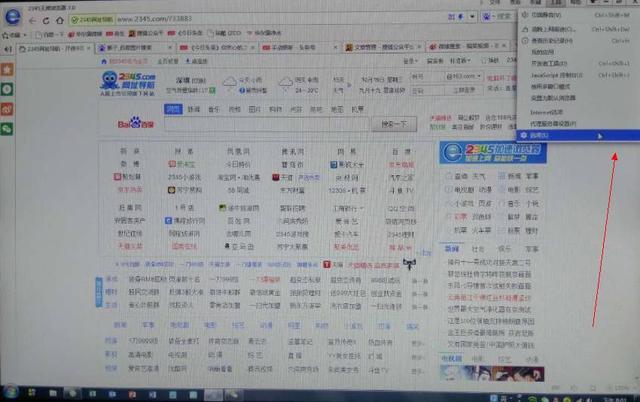Choose 查看历史记录 in the tools menu
The image size is (640, 402).
tap(578, 41)
